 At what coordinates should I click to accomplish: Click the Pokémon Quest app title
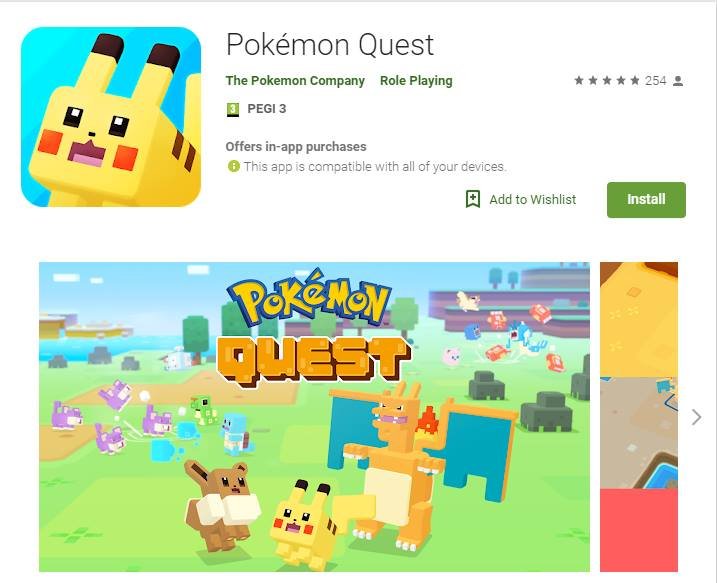(x=330, y=45)
